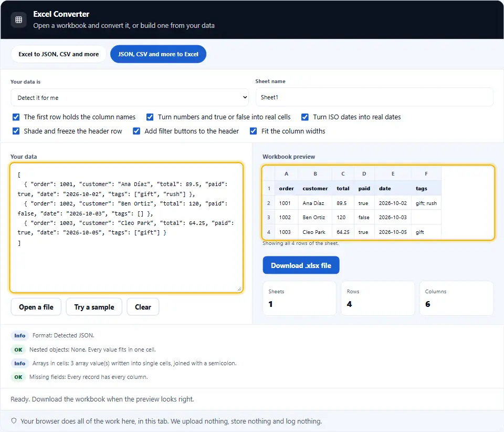504x432 pixels.
Task: Click the 'Ben Ortiz' cell in preview
Action: coord(315,218)
